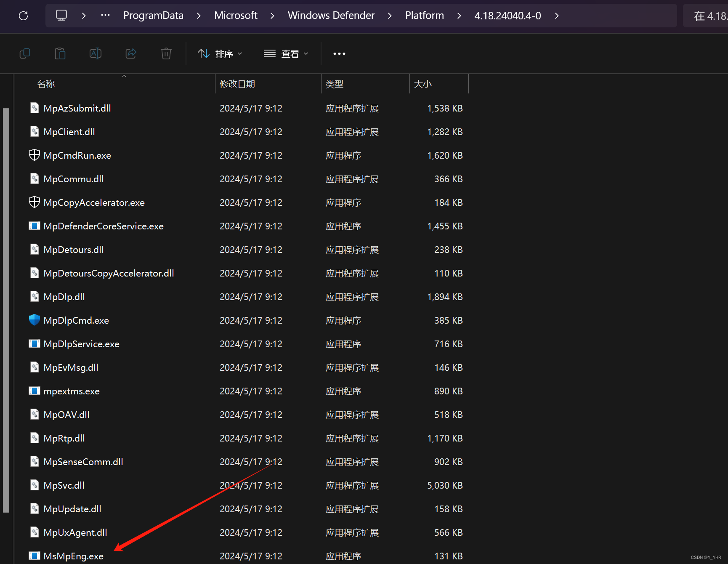Open the 排序 sort dropdown
The height and width of the screenshot is (564, 728).
[220, 53]
